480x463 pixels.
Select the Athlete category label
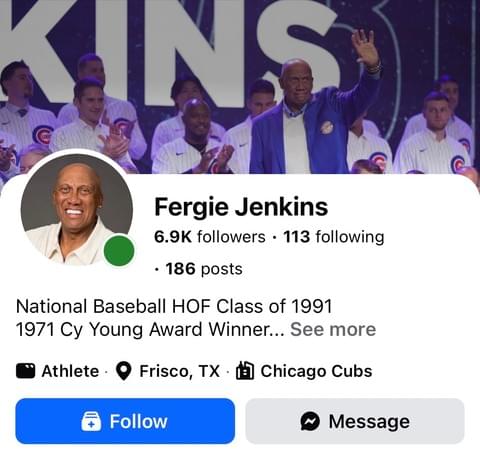[x=70, y=371]
